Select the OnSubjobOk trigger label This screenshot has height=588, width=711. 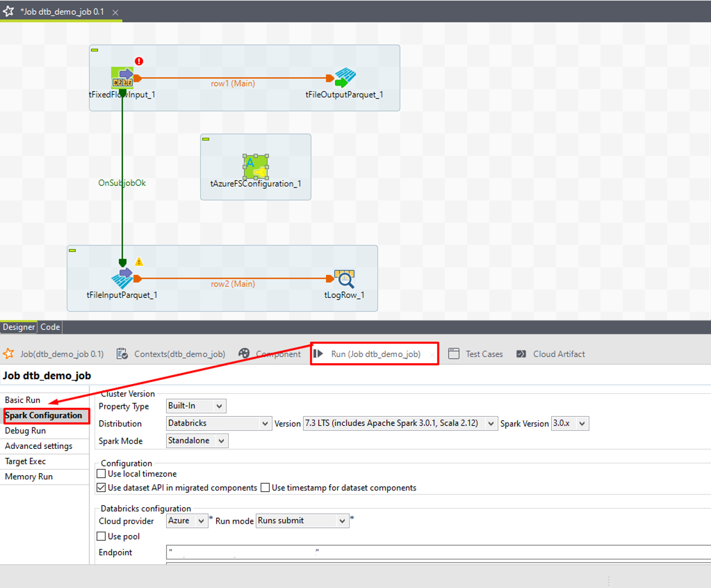(122, 182)
